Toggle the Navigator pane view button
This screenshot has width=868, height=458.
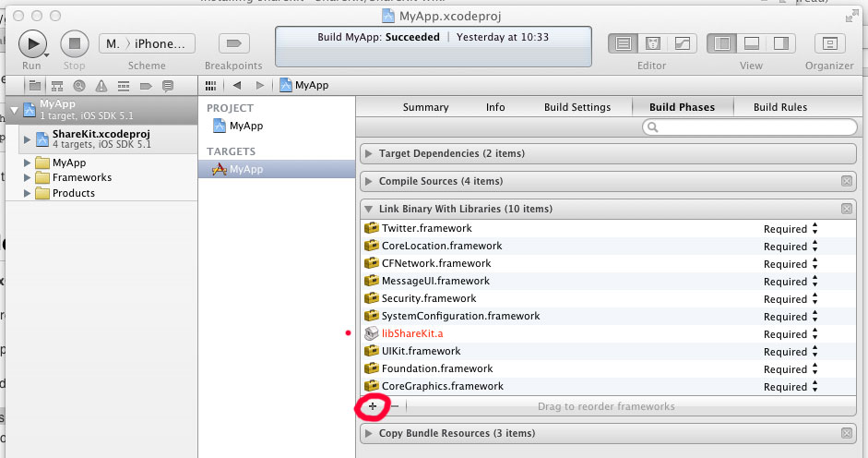click(x=722, y=43)
